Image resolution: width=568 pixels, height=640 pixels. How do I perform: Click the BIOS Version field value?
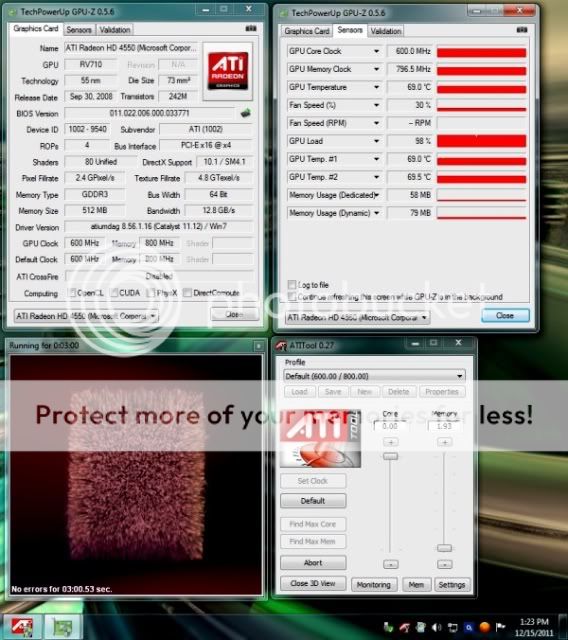pos(149,113)
